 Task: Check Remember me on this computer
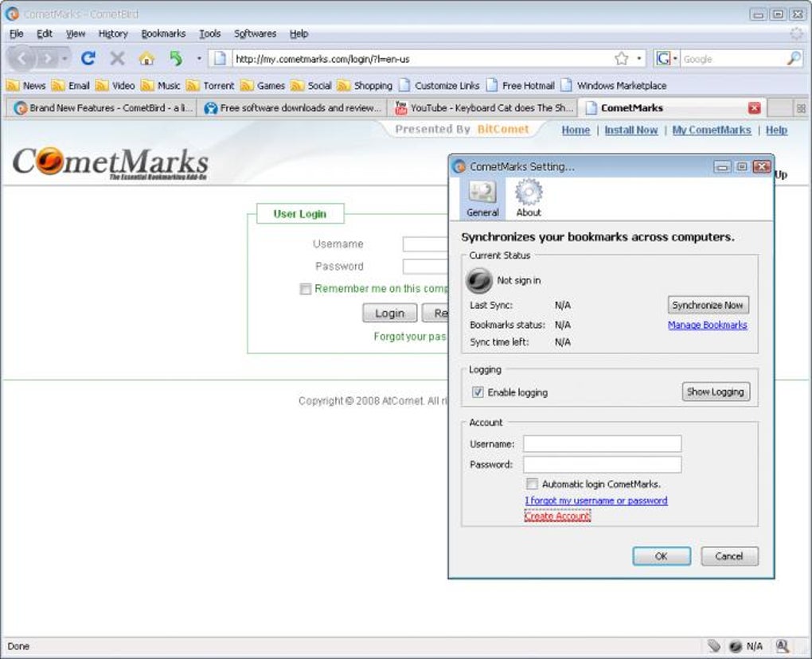tap(306, 289)
